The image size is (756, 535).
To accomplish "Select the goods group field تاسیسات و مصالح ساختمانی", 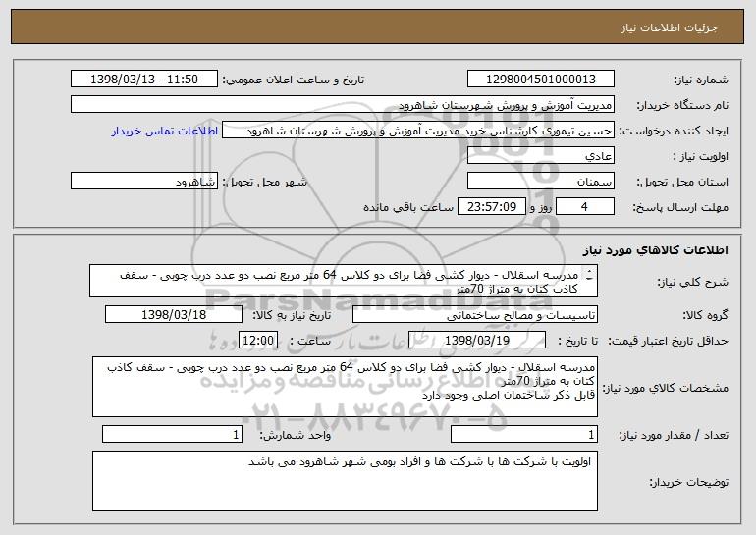I will pos(475,315).
